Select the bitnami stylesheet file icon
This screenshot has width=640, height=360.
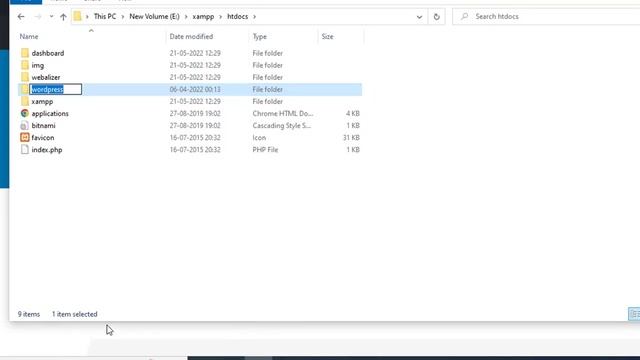coord(25,125)
